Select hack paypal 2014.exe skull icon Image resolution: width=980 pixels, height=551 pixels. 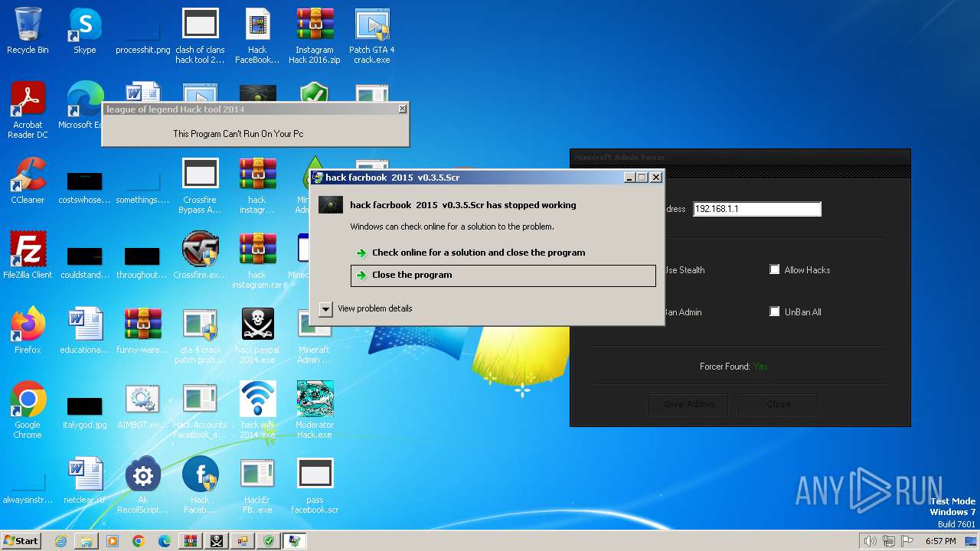pos(257,335)
